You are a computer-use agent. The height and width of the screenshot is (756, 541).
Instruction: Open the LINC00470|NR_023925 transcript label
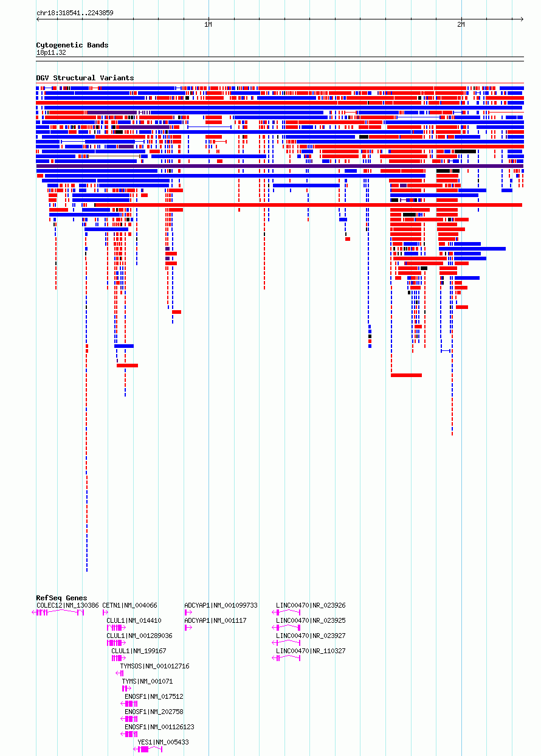point(311,620)
